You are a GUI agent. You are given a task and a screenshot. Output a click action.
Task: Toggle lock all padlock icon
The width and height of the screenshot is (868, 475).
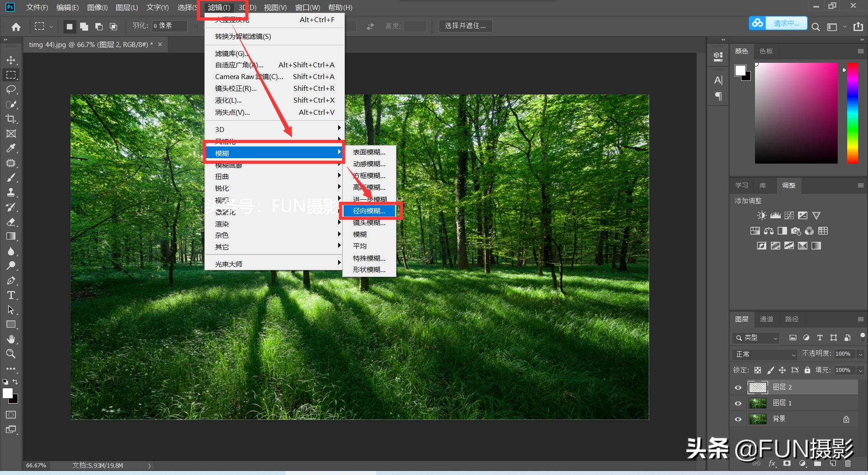[807, 370]
